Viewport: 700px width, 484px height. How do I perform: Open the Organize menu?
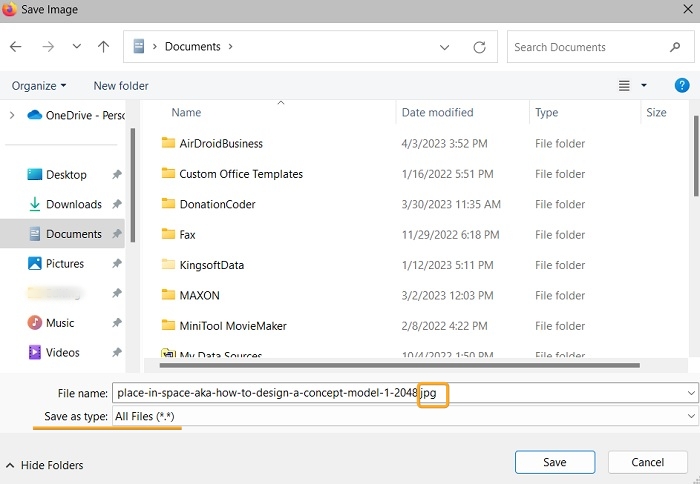[x=40, y=86]
